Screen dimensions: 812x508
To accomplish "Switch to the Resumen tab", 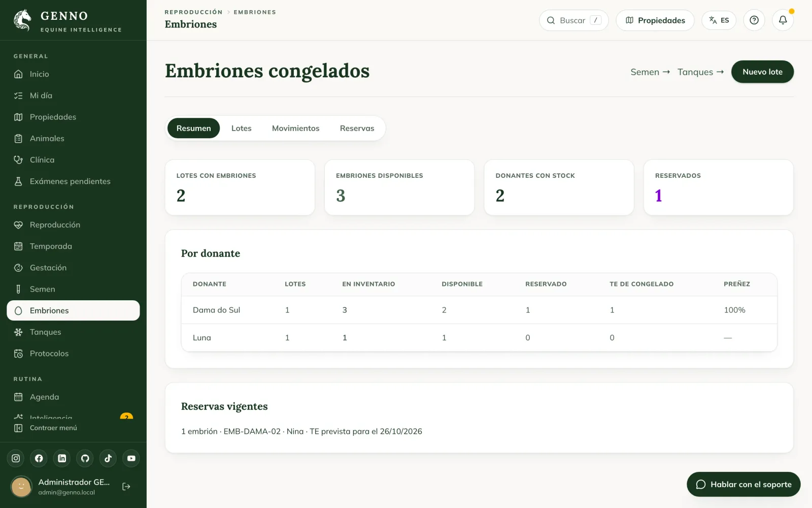I will (x=193, y=128).
